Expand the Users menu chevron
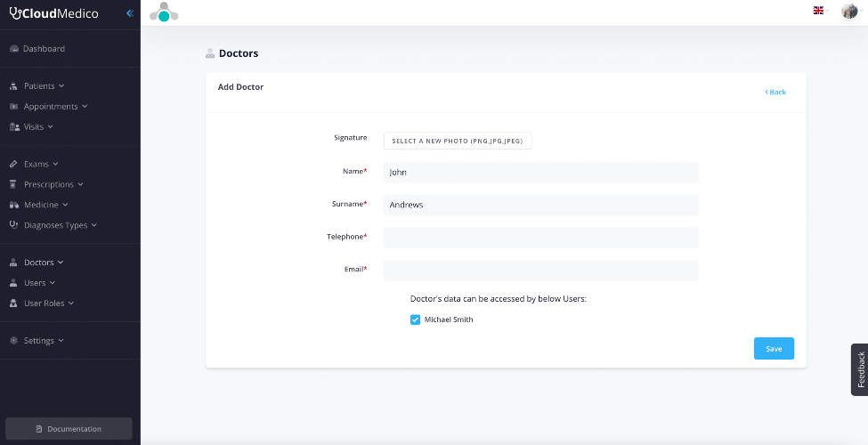The height and width of the screenshot is (445, 868). tap(53, 283)
